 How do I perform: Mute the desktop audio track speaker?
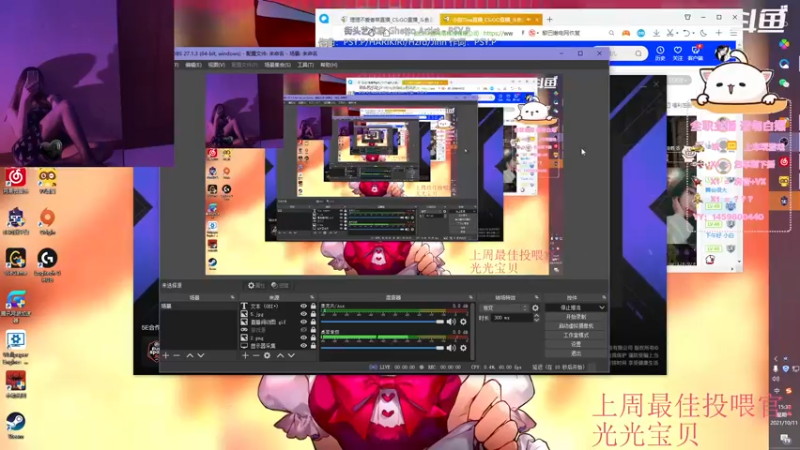[451, 348]
